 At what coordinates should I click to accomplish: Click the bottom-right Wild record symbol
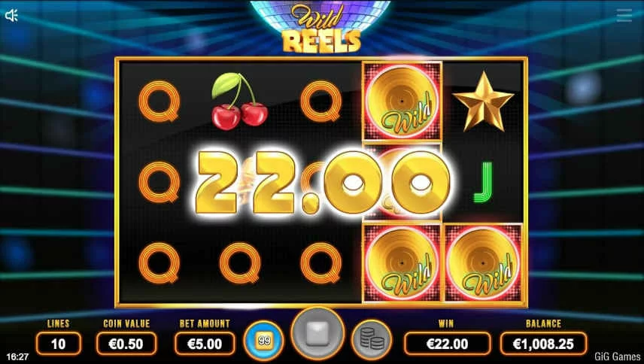click(484, 263)
